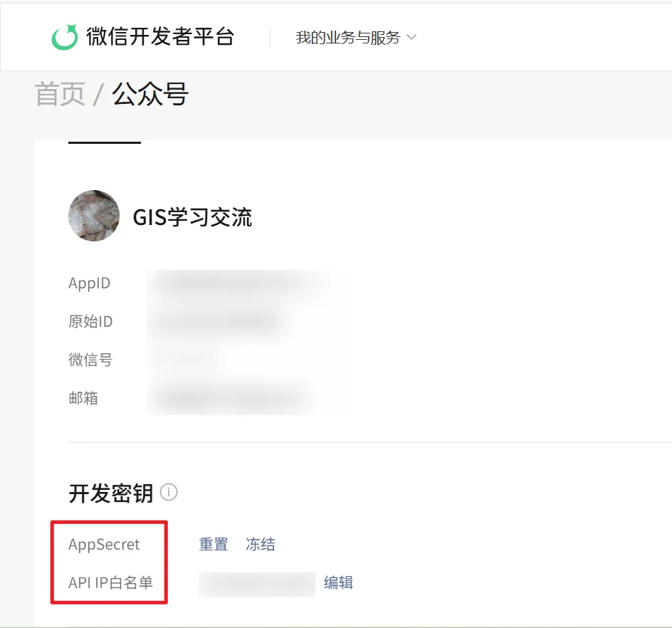Select 公众号 in the breadcrumb
The height and width of the screenshot is (628, 672).
coord(150,94)
